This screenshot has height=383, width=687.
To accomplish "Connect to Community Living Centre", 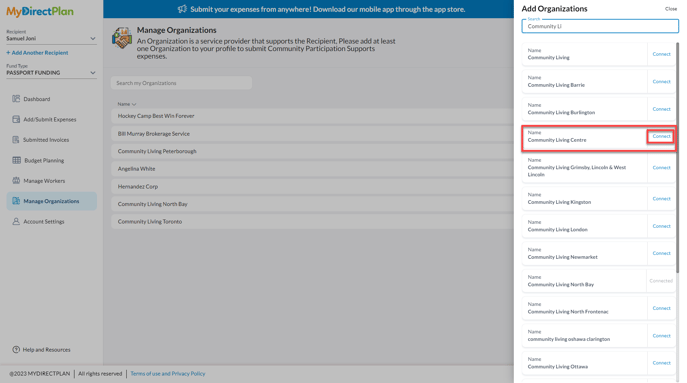I will (x=661, y=136).
